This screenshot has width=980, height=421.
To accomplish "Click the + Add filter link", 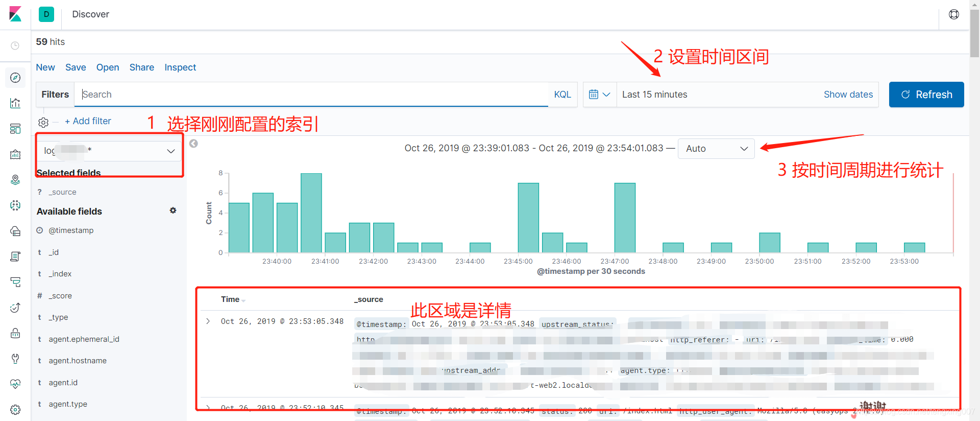I will (88, 121).
